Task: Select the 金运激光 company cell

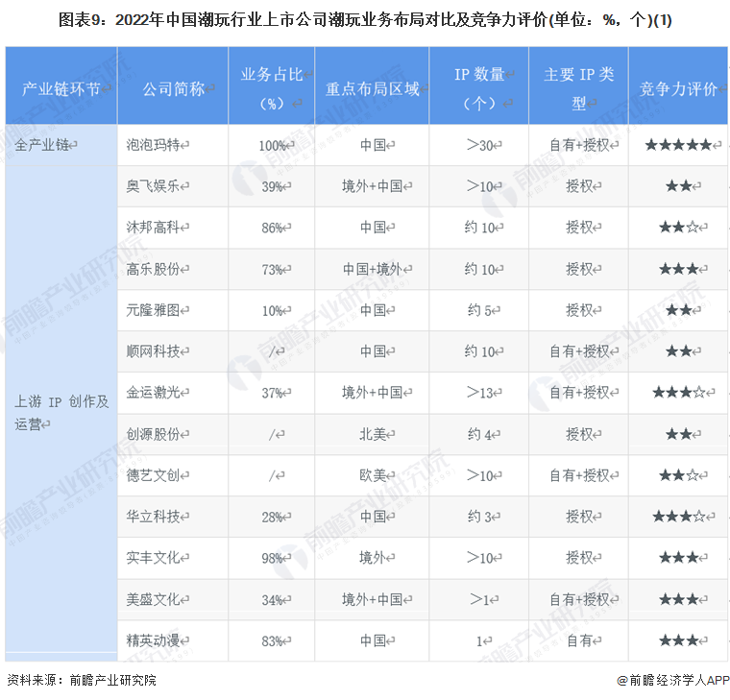Action: (173, 393)
